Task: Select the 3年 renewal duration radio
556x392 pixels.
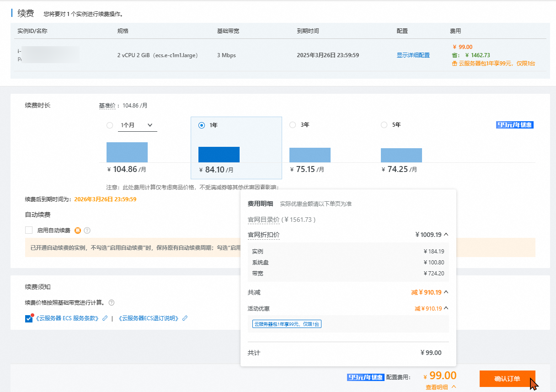Action: [293, 125]
